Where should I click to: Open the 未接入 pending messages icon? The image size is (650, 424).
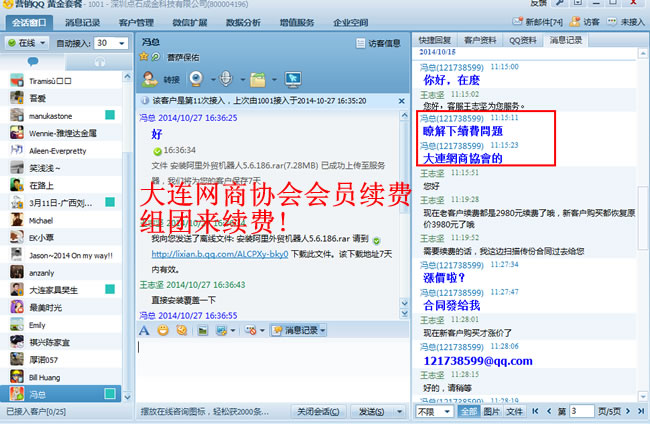pyautogui.click(x=612, y=22)
